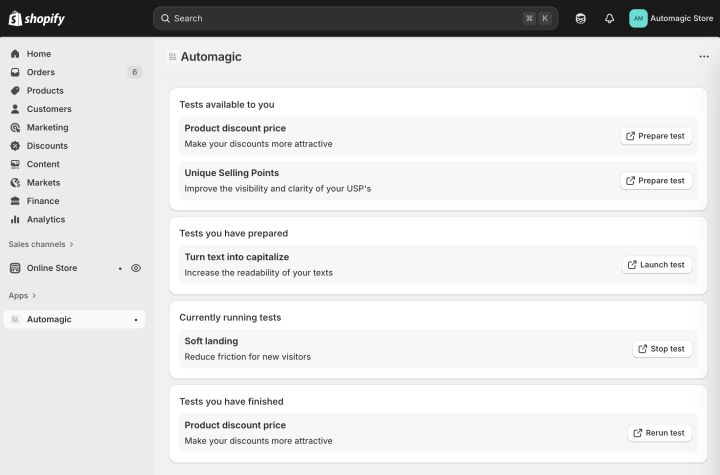Image resolution: width=720 pixels, height=475 pixels.
Task: Open Orders in the sidebar
Action: click(41, 72)
